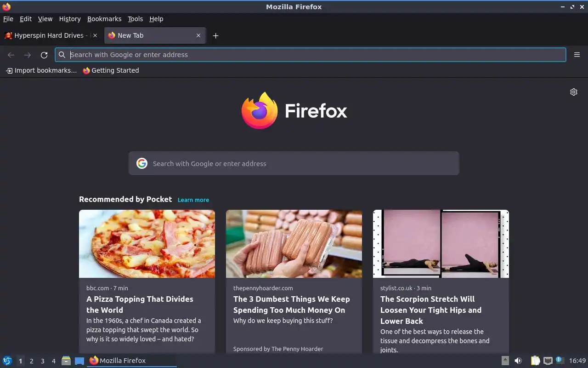Click Mozilla Firefox taskbar entry
Screen dimensions: 588x368
132,361
